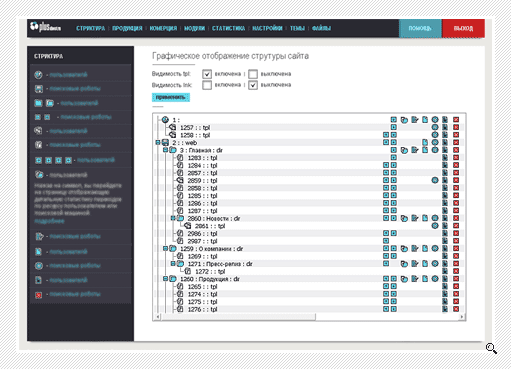New page icon in row 1271 Пресс-релиз

pos(425,264)
